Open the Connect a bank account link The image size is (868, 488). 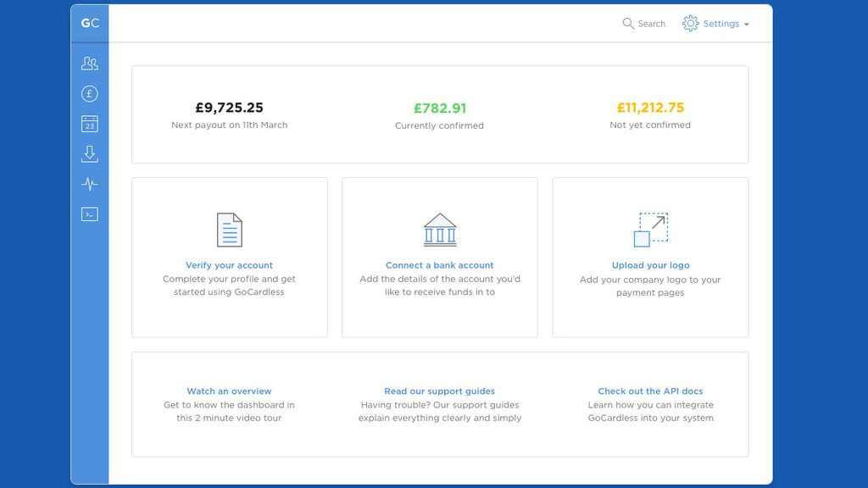439,265
